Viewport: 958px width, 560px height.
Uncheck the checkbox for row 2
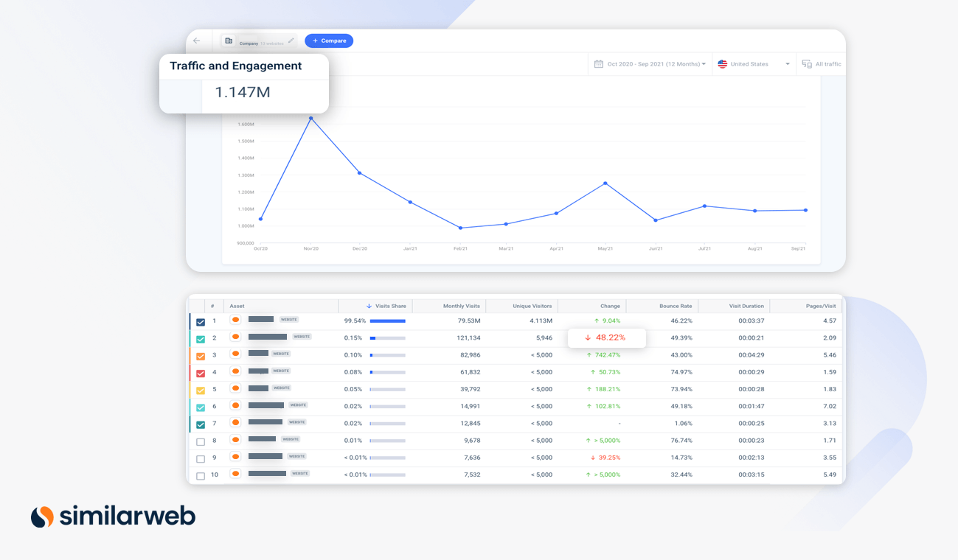tap(201, 339)
